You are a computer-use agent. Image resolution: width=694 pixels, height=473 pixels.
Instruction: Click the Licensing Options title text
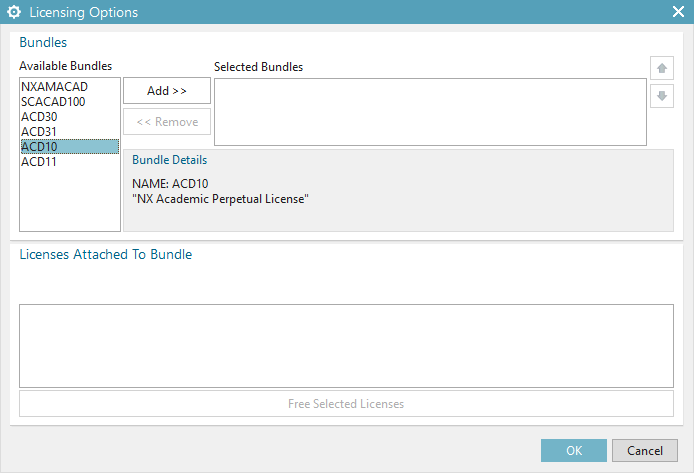(84, 13)
